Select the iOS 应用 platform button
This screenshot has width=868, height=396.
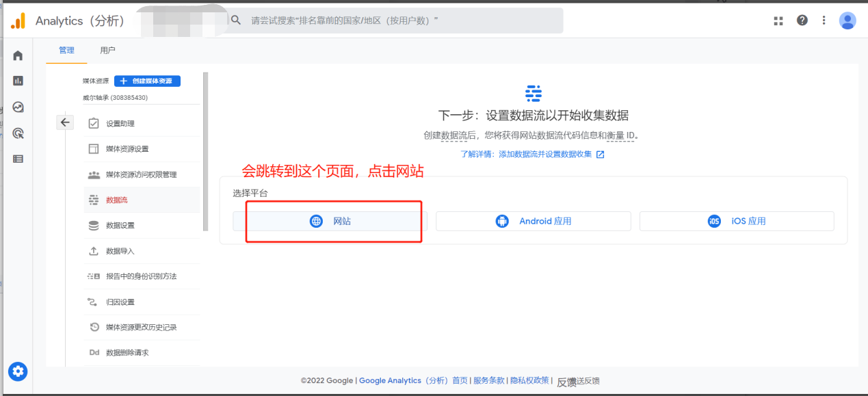[x=737, y=221]
